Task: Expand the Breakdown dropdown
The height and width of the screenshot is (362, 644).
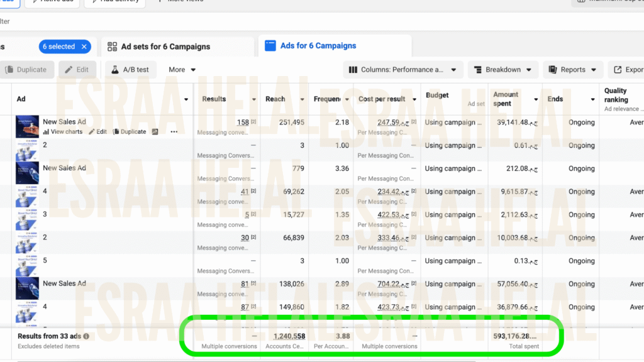Action: [503, 70]
